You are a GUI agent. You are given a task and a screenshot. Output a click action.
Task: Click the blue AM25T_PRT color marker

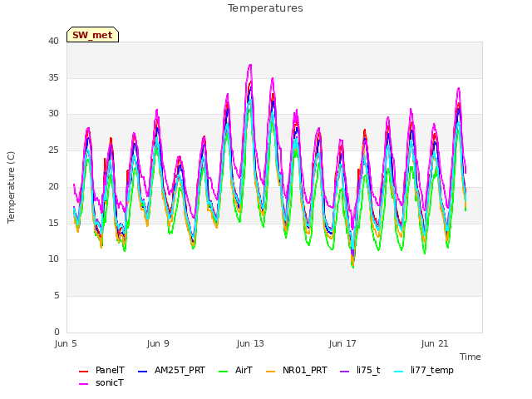click(x=142, y=372)
